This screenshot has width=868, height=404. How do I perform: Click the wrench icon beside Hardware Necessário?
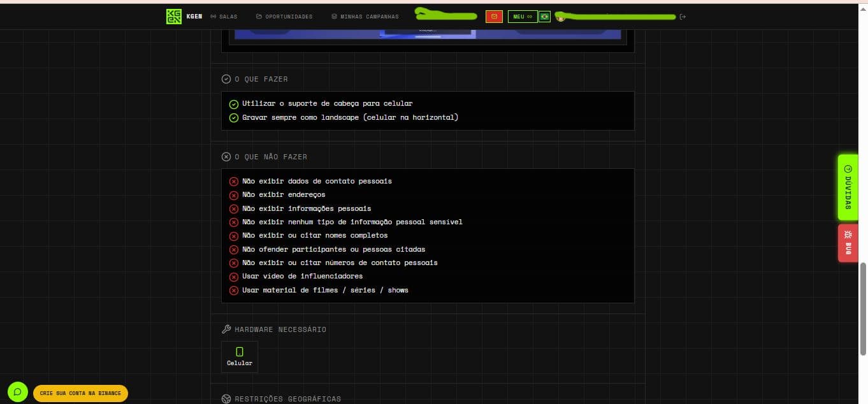tap(226, 329)
